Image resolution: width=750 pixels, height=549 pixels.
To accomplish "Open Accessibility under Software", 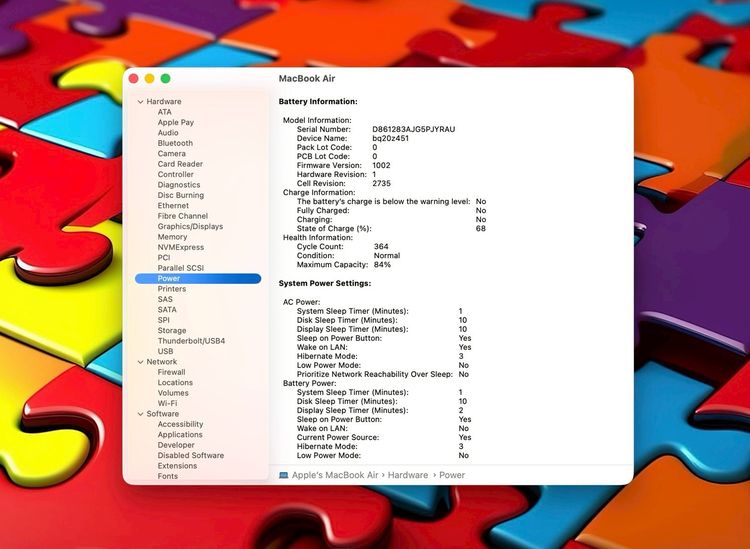I will [x=180, y=425].
